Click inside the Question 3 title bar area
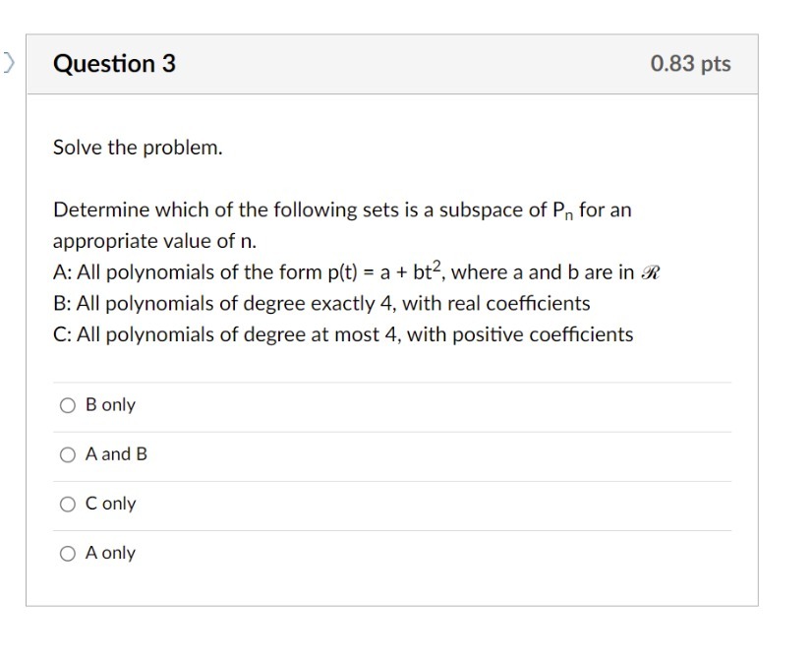The height and width of the screenshot is (659, 812). click(393, 63)
